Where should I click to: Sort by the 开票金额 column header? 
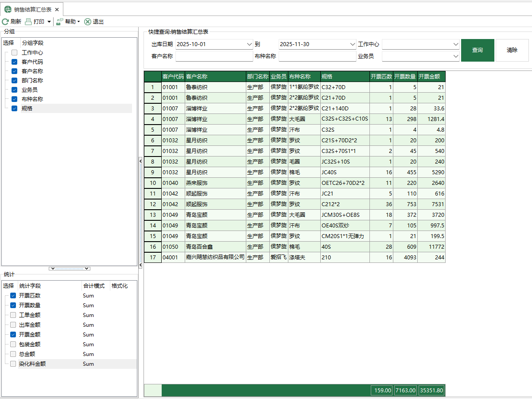tap(431, 76)
